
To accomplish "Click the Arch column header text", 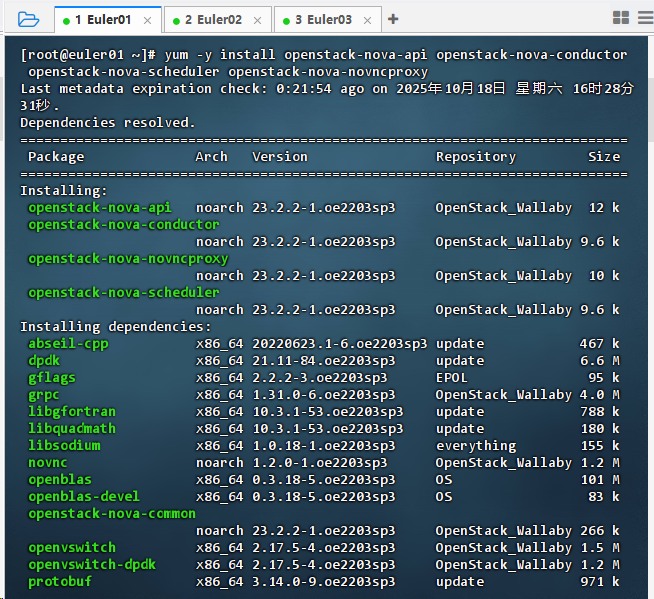I will click(x=211, y=157).
